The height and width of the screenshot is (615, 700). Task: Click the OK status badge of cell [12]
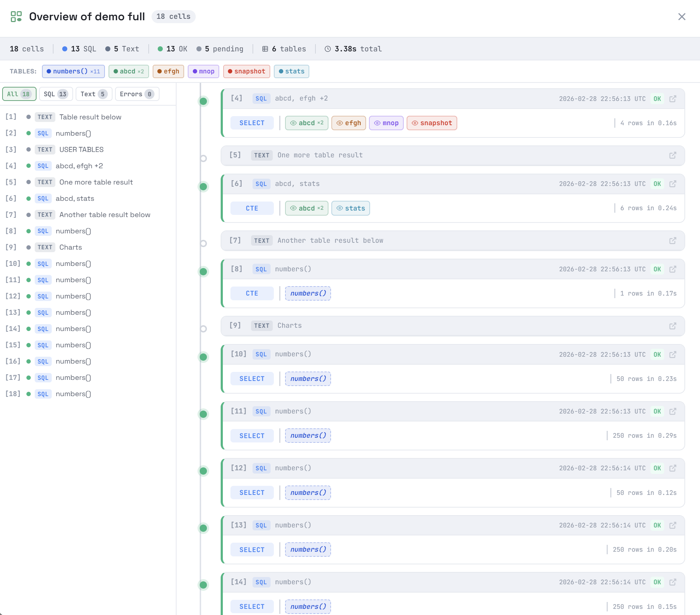coord(657,468)
